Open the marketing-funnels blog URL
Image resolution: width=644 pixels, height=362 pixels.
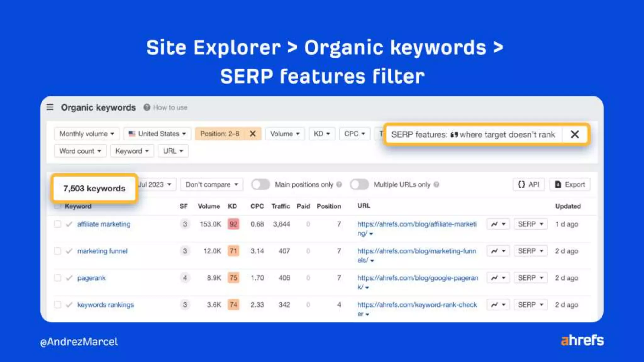[417, 255]
